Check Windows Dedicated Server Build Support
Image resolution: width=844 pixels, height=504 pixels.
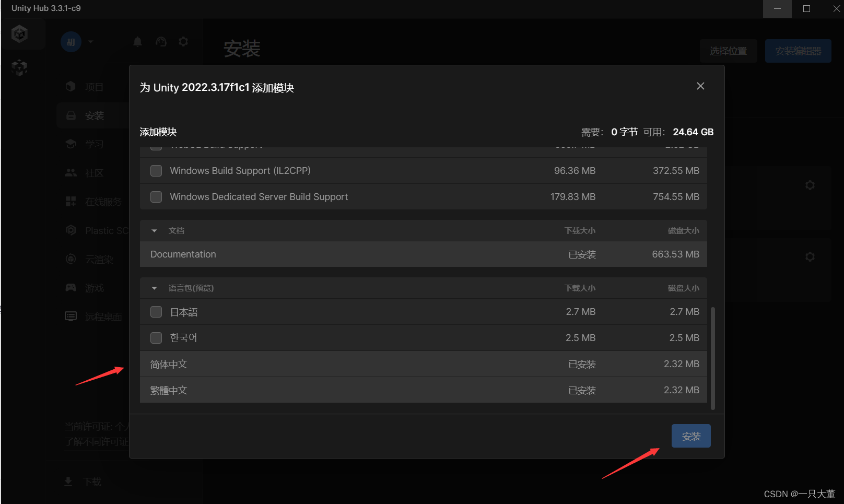coord(156,197)
